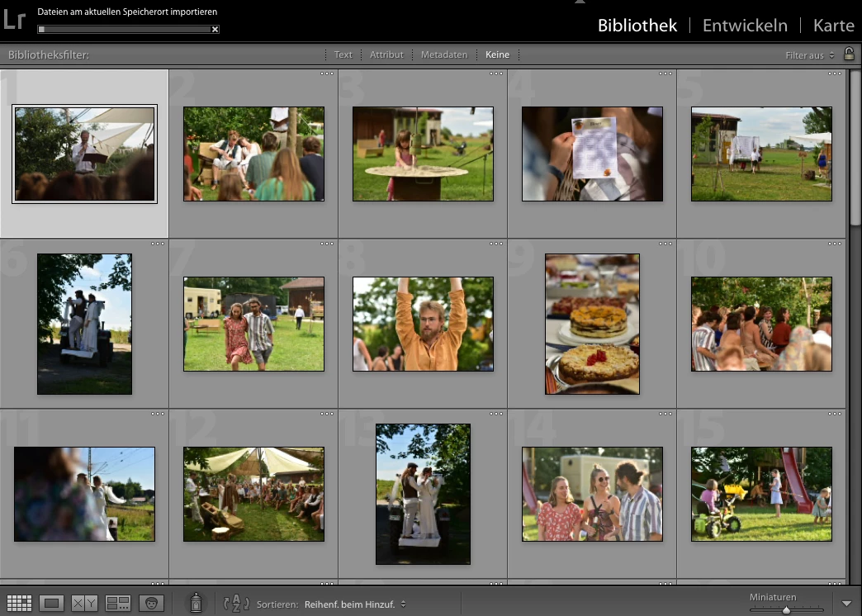Viewport: 862px width, 616px height.
Task: Open Compare view (XY)
Action: click(85, 604)
